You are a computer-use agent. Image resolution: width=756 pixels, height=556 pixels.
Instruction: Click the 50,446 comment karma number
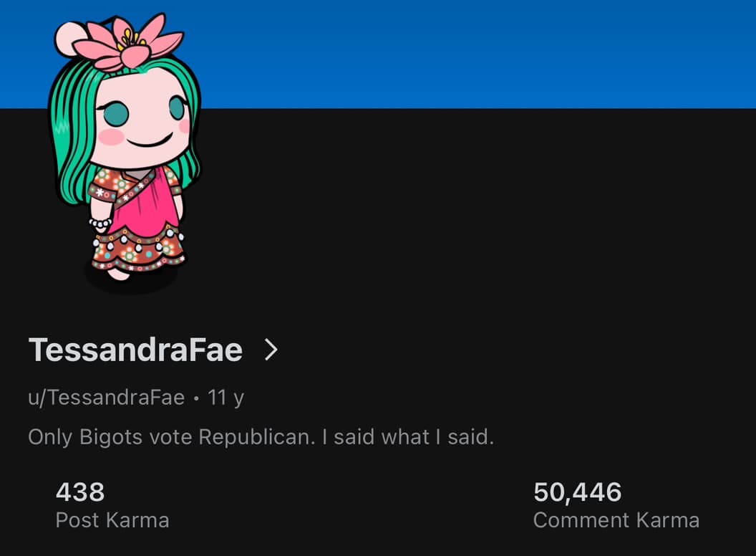pyautogui.click(x=577, y=492)
